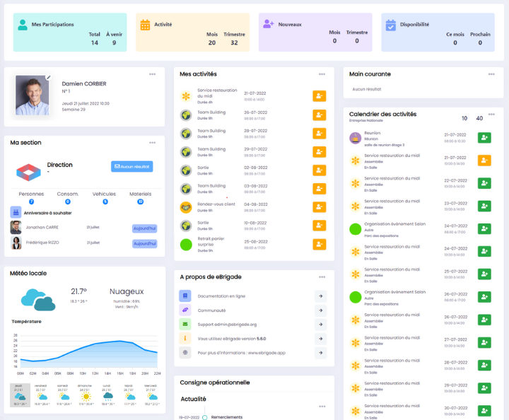Viewport: 509px width, 420px height.
Task: Click green register icon for Service restauration 23-07-2022
Action: pyautogui.click(x=484, y=206)
